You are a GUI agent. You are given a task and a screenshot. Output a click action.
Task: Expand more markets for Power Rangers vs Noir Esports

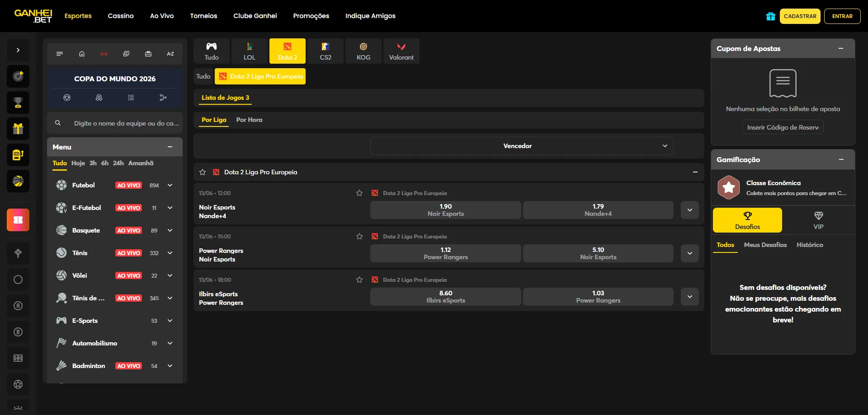[x=690, y=253]
